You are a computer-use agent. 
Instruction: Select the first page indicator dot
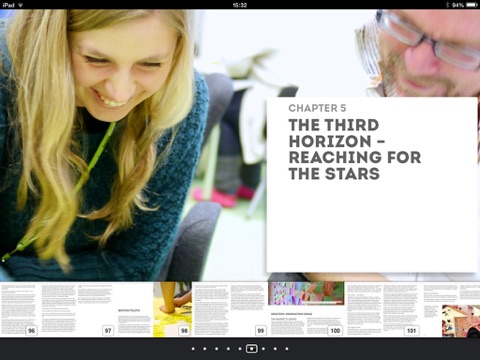(x=193, y=349)
